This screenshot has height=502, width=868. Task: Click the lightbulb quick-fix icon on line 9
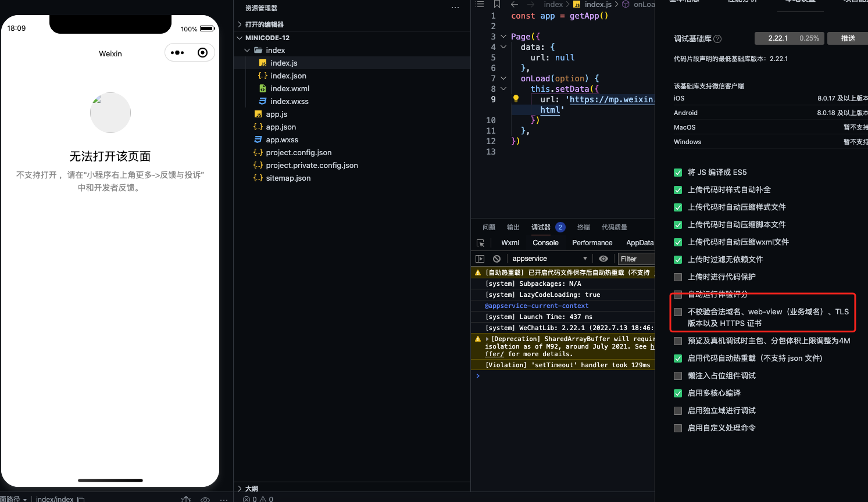pos(516,99)
